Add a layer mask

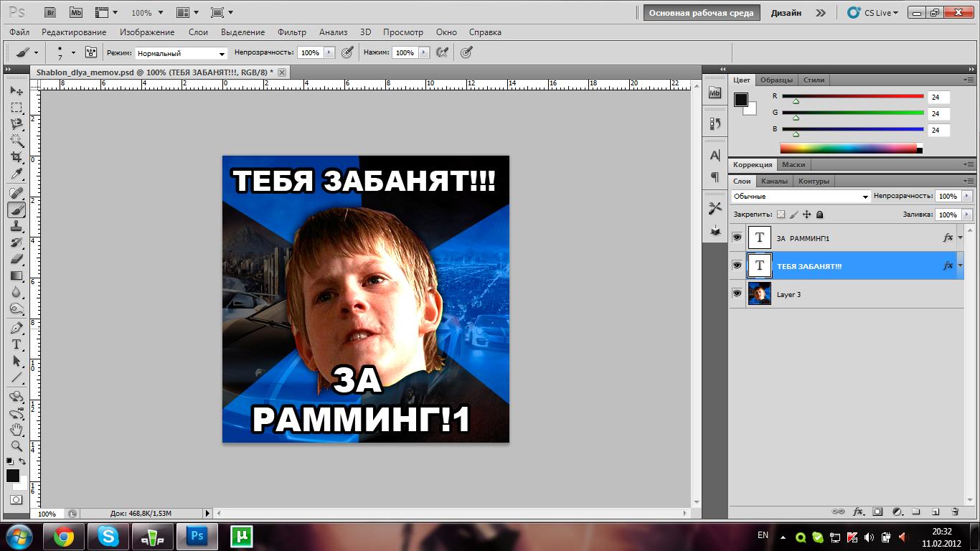pyautogui.click(x=877, y=512)
